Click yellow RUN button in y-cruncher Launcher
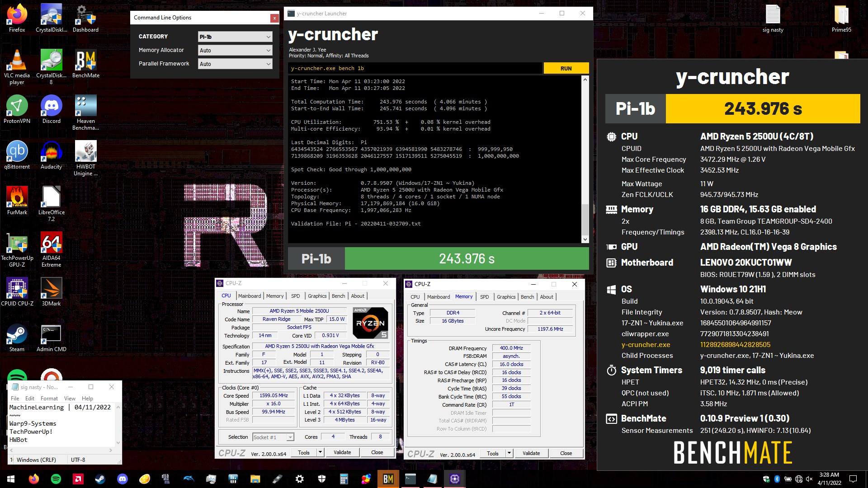This screenshot has width=868, height=488. pyautogui.click(x=566, y=68)
